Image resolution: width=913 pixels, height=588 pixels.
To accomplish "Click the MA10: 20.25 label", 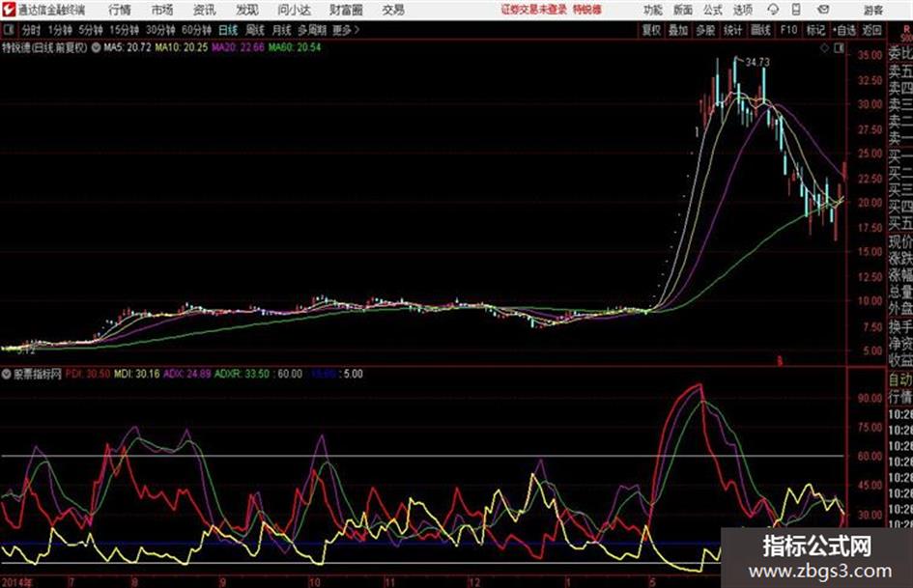I will coord(181,47).
